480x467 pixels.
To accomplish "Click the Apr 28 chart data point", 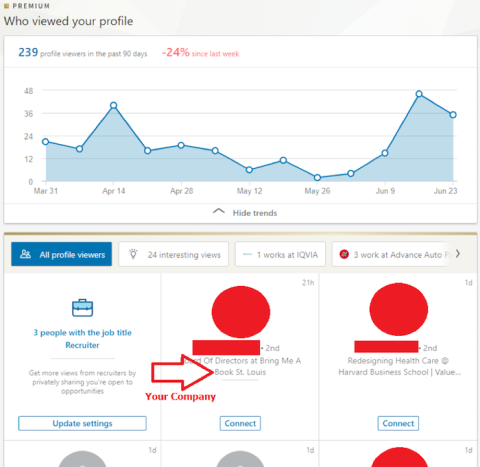I will (181, 145).
